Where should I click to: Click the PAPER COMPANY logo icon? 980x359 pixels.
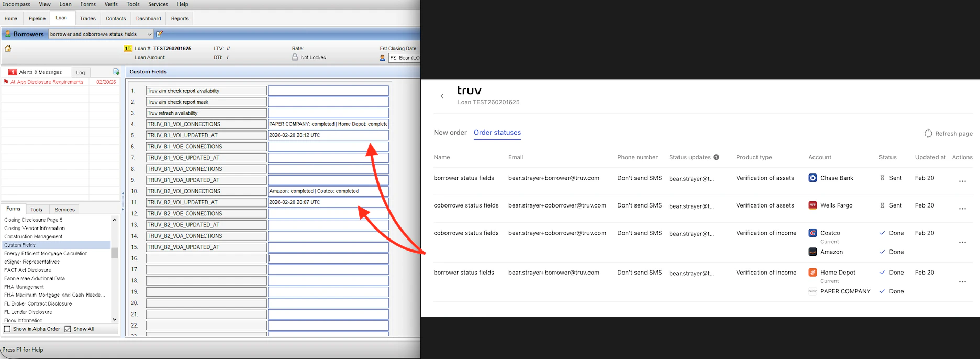[x=812, y=291]
